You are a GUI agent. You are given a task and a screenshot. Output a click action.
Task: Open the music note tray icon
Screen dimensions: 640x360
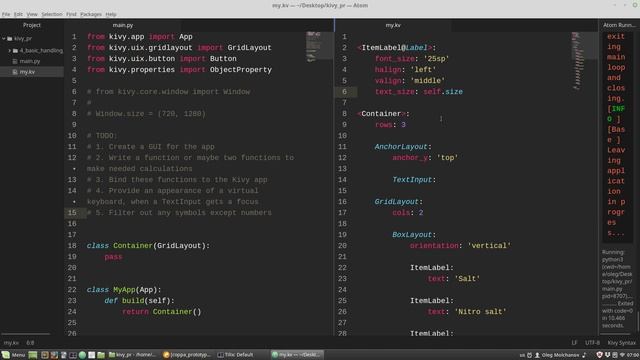pyautogui.click(x=584, y=355)
